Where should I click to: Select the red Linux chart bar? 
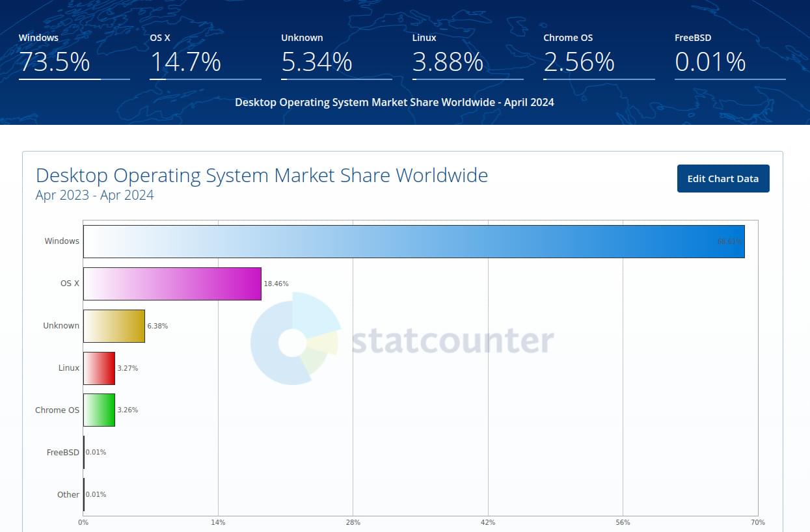pos(99,368)
